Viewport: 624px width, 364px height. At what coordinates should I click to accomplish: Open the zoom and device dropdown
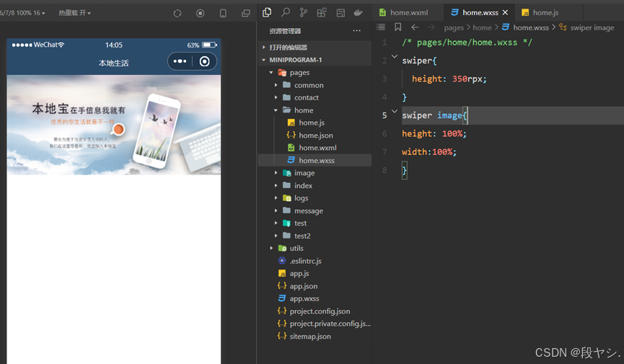(22, 13)
